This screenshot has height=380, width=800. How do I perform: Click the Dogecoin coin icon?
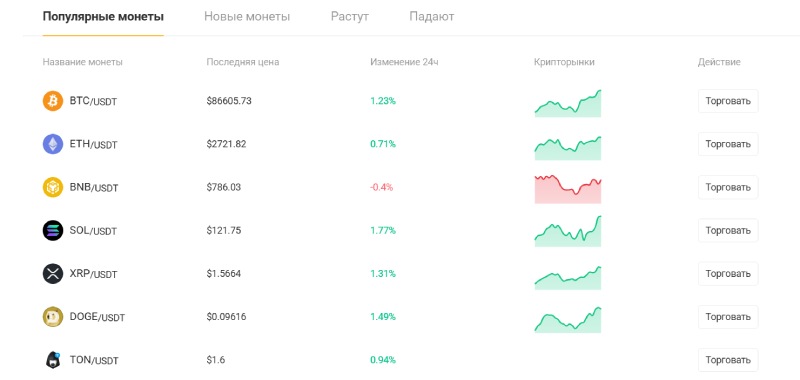click(x=53, y=317)
